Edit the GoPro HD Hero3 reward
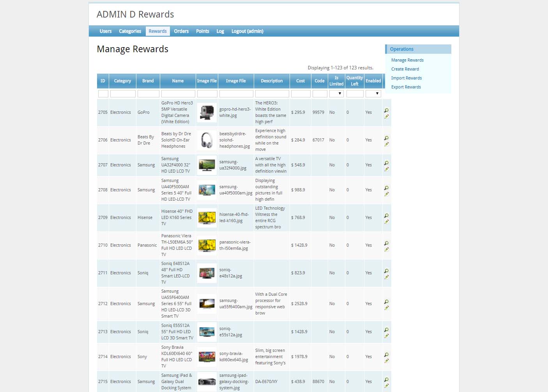The image size is (548, 392). point(387,117)
